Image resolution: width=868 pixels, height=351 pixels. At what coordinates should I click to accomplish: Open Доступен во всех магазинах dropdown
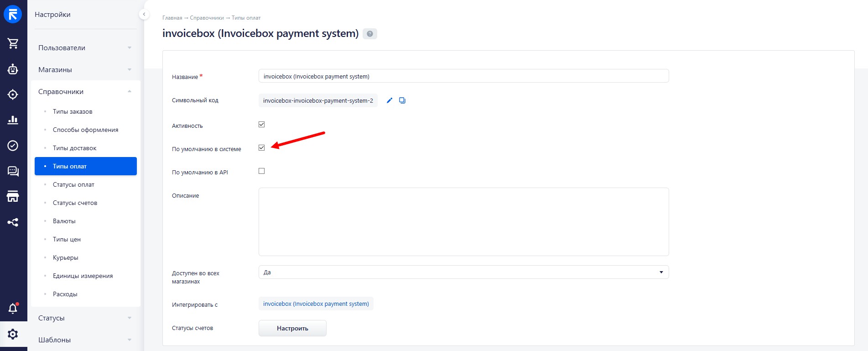pyautogui.click(x=463, y=272)
